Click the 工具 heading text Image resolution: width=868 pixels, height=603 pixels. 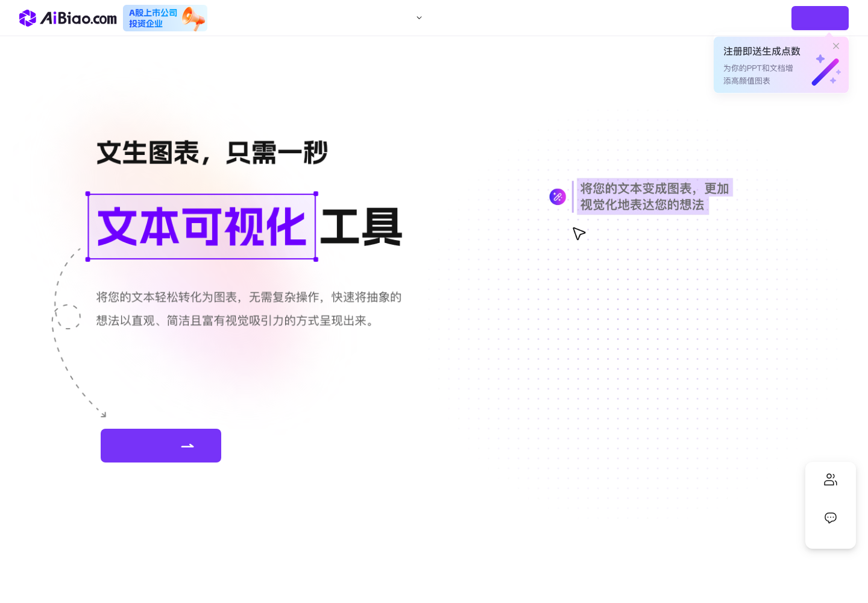coord(361,227)
